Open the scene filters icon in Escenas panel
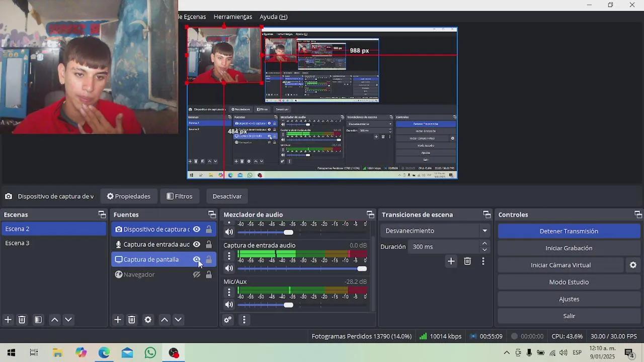The height and width of the screenshot is (362, 644). coord(38,319)
